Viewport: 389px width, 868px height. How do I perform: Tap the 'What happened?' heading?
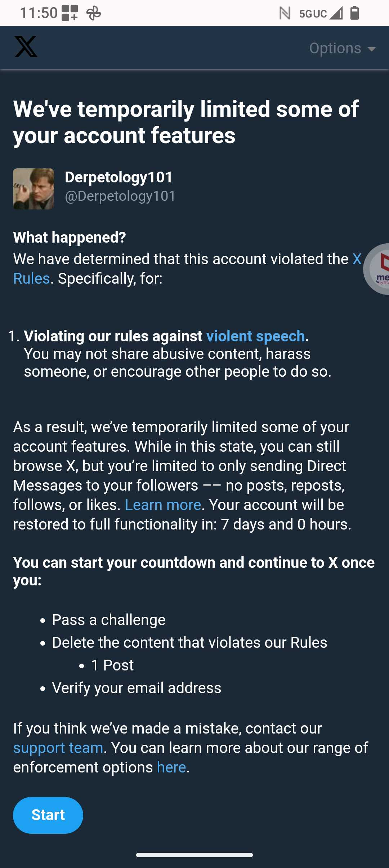pyautogui.click(x=70, y=237)
